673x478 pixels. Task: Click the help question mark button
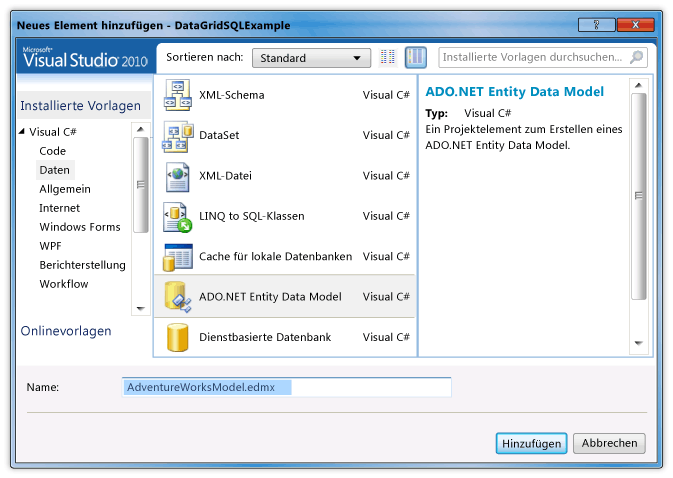[x=597, y=25]
